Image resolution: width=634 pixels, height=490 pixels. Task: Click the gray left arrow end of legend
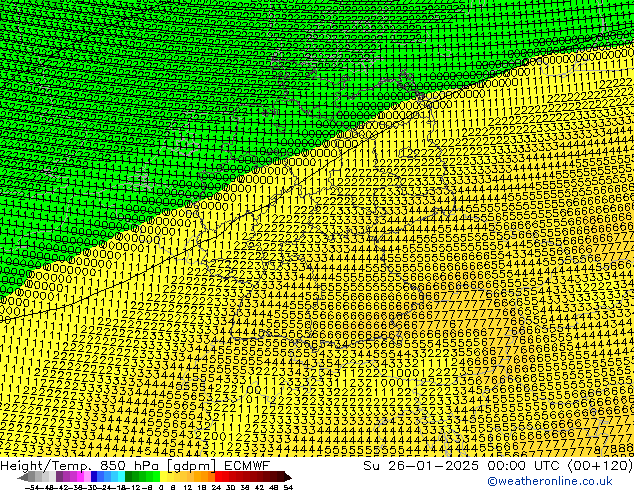tap(23, 477)
